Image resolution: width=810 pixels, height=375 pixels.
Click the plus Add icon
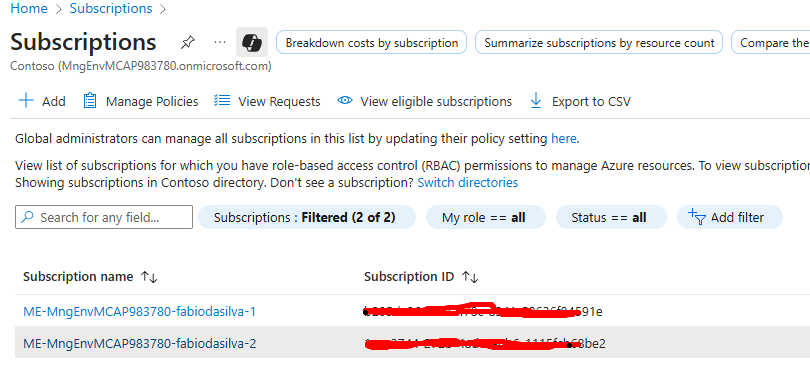pyautogui.click(x=26, y=101)
